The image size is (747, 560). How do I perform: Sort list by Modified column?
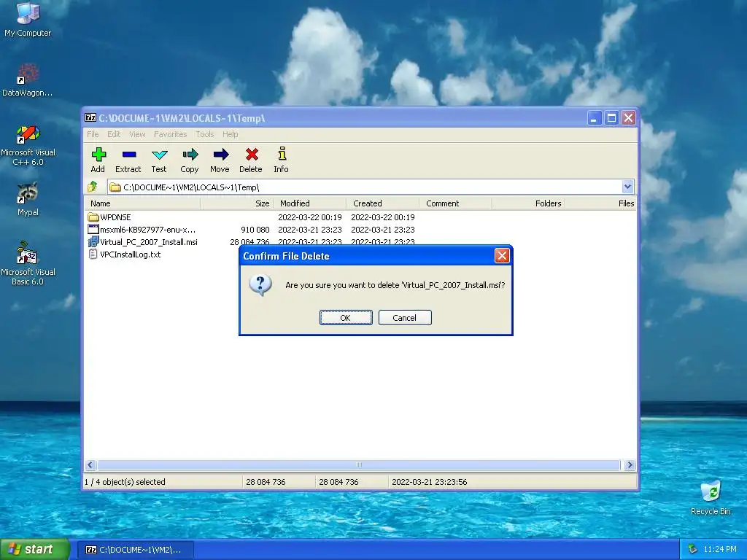pos(310,203)
